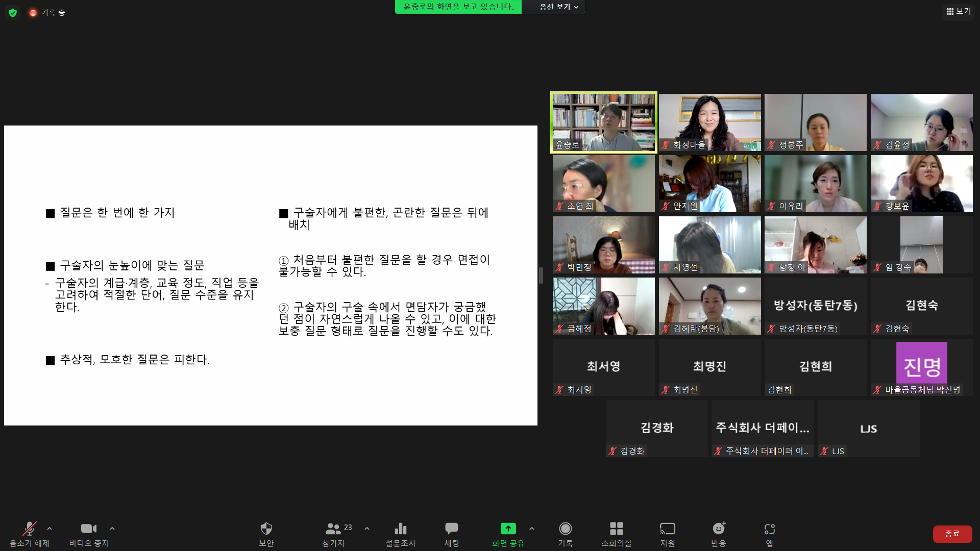Click the red 종료 end button

(952, 534)
